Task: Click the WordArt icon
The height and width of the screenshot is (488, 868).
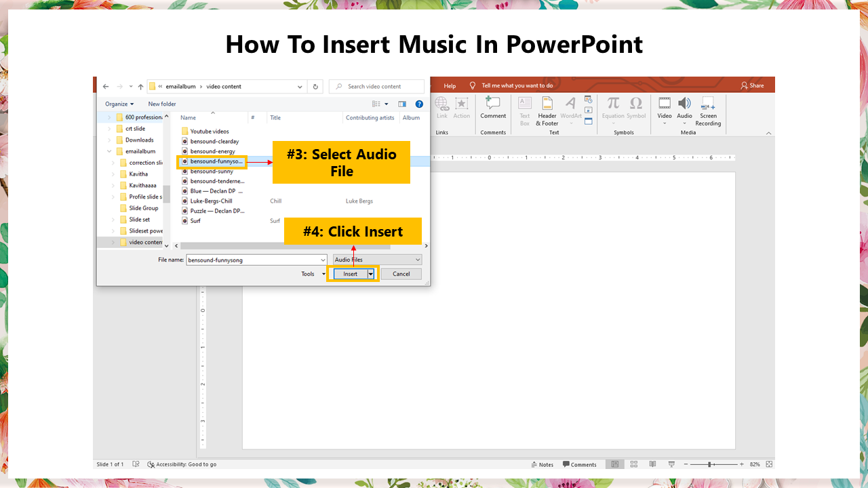Action: (x=571, y=108)
